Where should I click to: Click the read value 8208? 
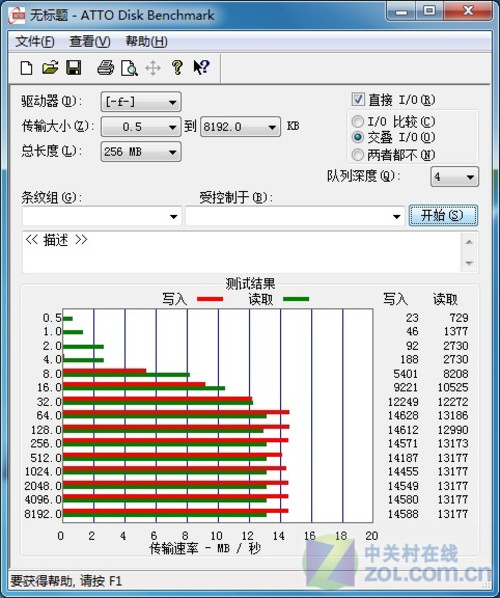point(455,373)
